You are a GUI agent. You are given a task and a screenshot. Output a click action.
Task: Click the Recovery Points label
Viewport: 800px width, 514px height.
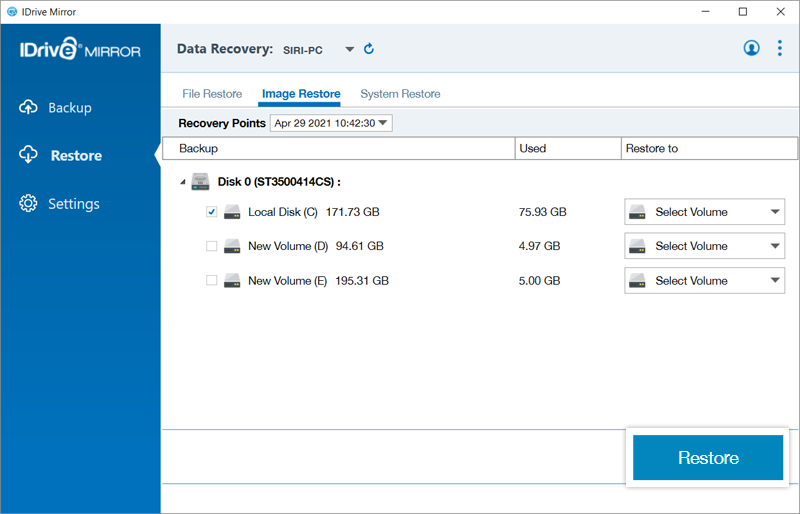coord(222,123)
